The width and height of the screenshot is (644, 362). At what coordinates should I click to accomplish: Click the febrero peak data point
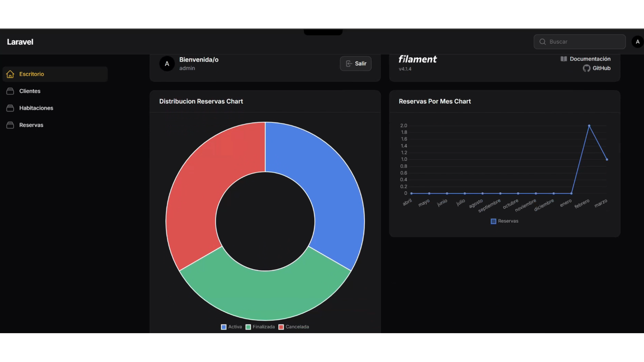pos(589,126)
